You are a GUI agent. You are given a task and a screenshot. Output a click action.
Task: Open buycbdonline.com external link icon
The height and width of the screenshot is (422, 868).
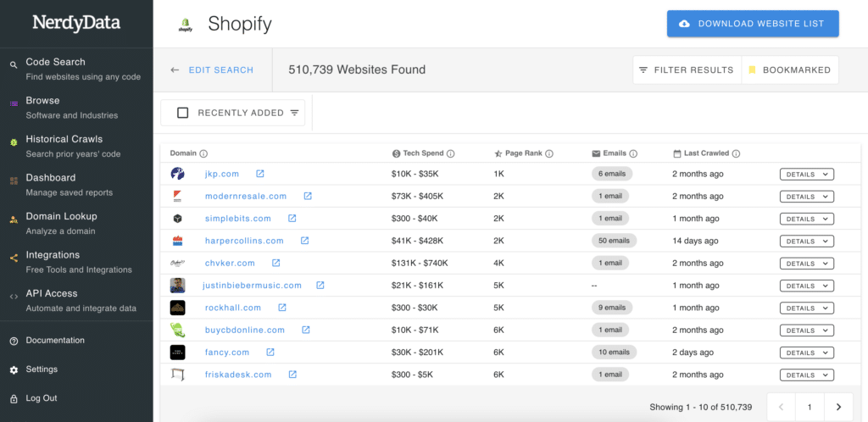coord(305,330)
